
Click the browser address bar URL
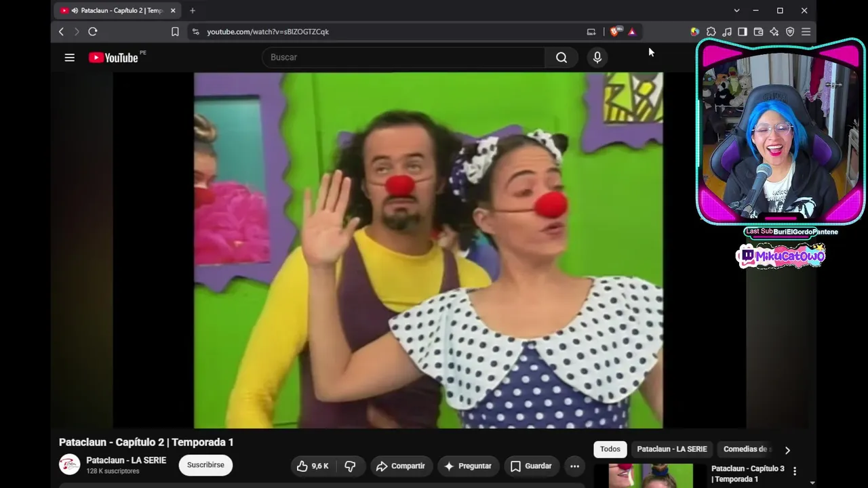point(268,32)
